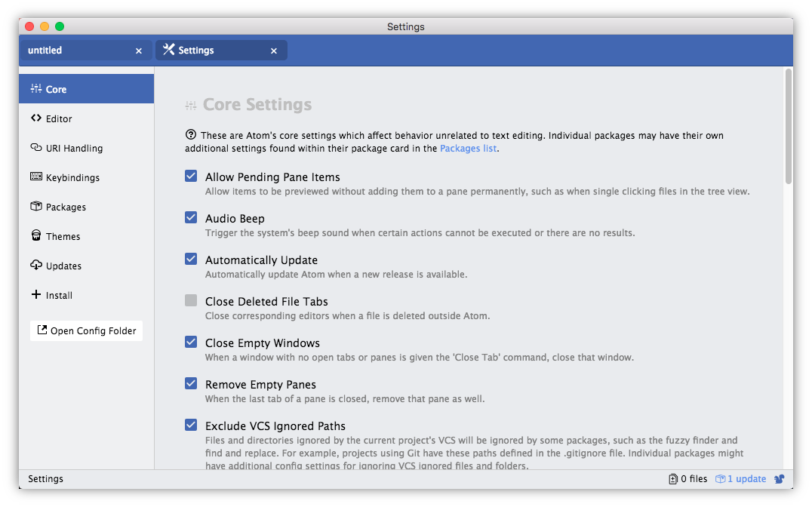Image resolution: width=812 pixels, height=507 pixels.
Task: Click the URI Handling link icon
Action: pos(35,148)
